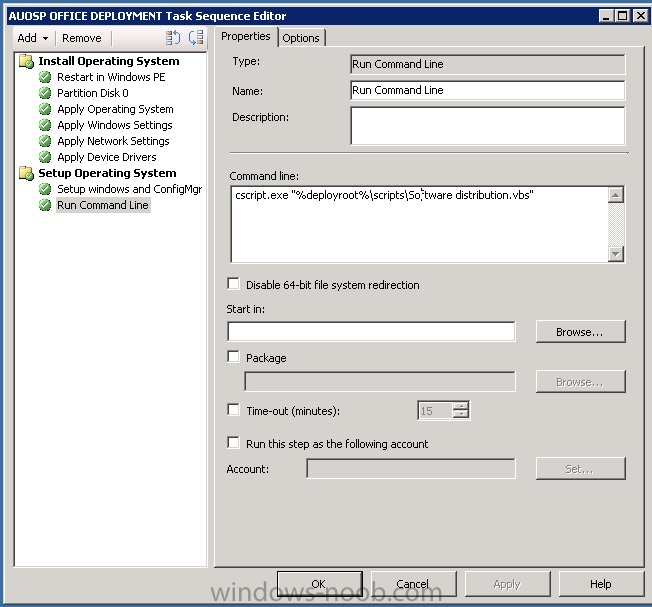Switch to the Options tab

click(301, 38)
